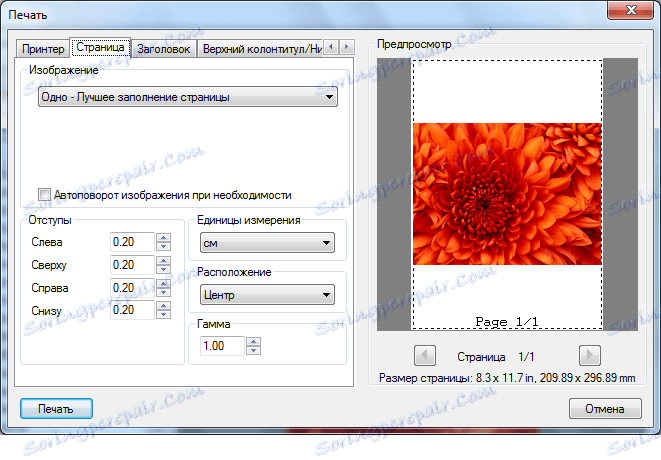Screen dimensions: 661x460
Task: Decrease the Гамма value
Action: 253,350
